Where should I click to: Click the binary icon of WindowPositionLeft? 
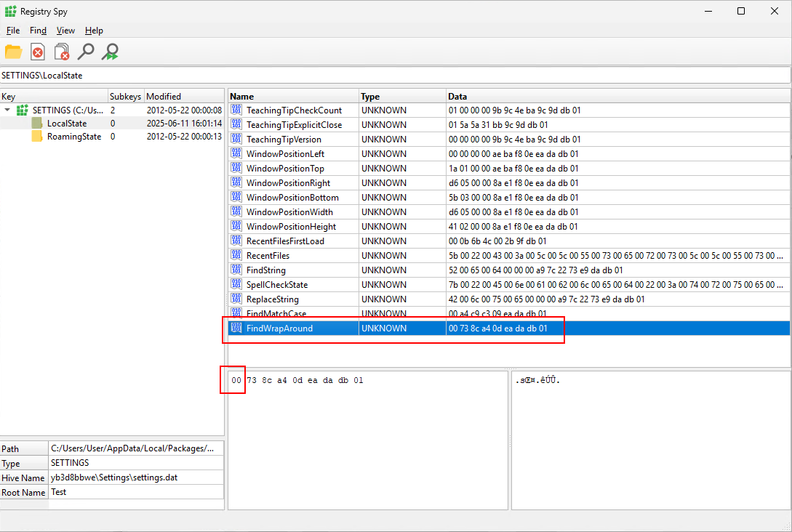(x=236, y=153)
